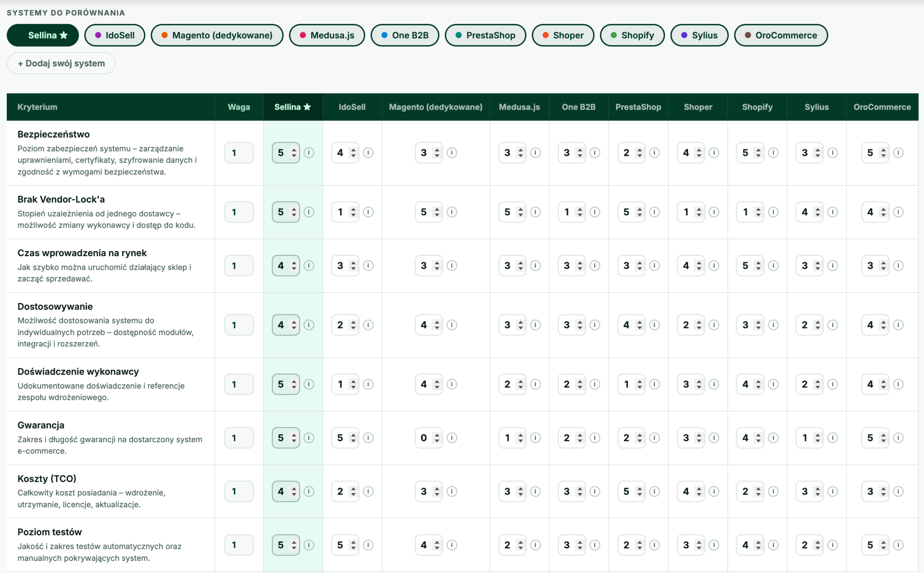The width and height of the screenshot is (924, 573).
Task: Focus the Waga field for Bezpieczeństwo
Action: pyautogui.click(x=239, y=153)
